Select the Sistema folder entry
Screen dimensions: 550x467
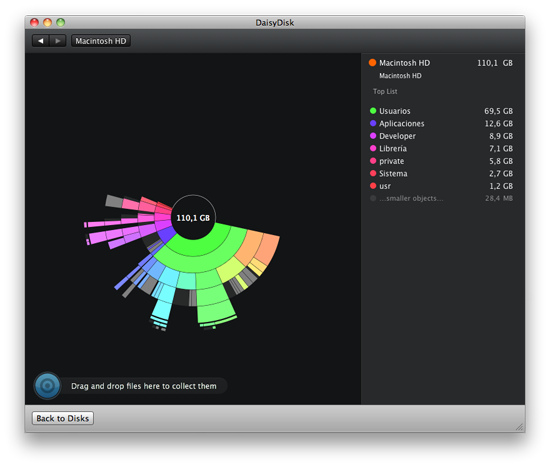coord(441,173)
